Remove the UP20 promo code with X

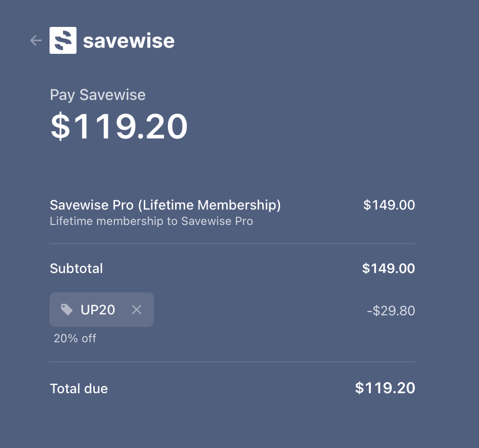[137, 310]
